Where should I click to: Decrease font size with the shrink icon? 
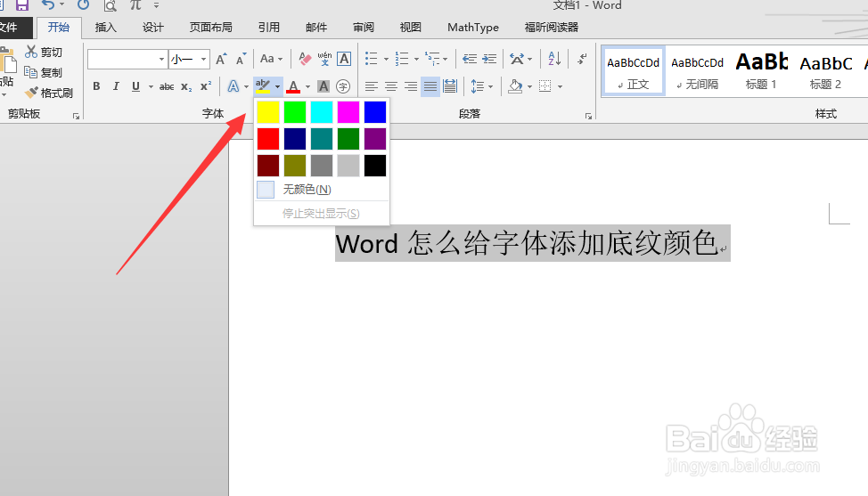pyautogui.click(x=241, y=59)
